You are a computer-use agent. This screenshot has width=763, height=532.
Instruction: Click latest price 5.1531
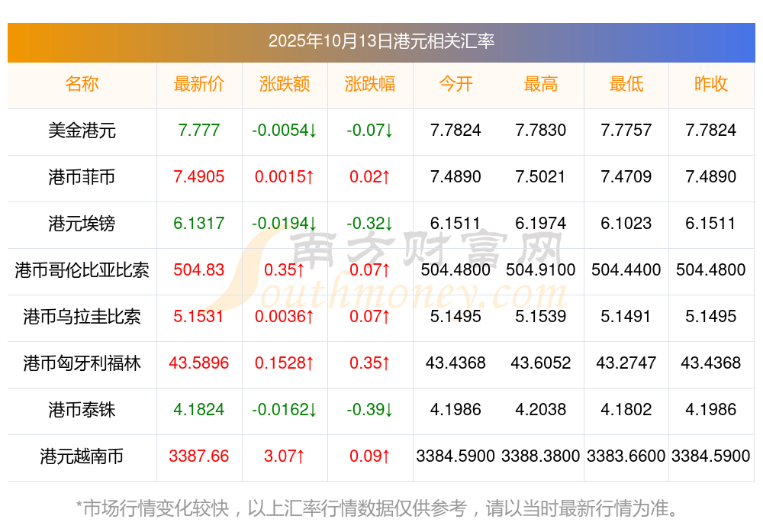(198, 317)
